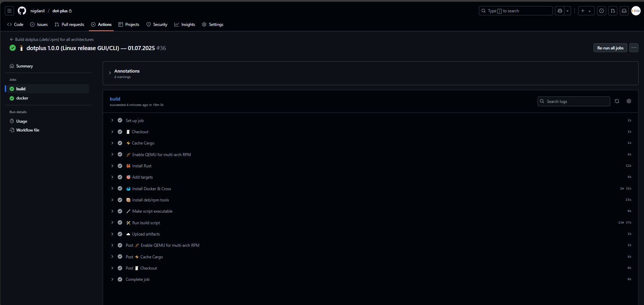Open the create new plus dropdown

(586, 11)
